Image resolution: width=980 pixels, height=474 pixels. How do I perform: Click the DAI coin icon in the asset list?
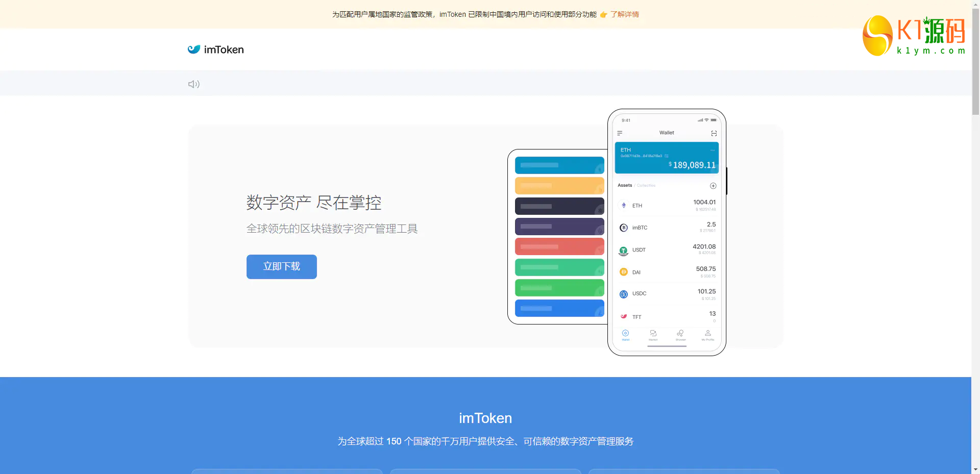pos(624,272)
